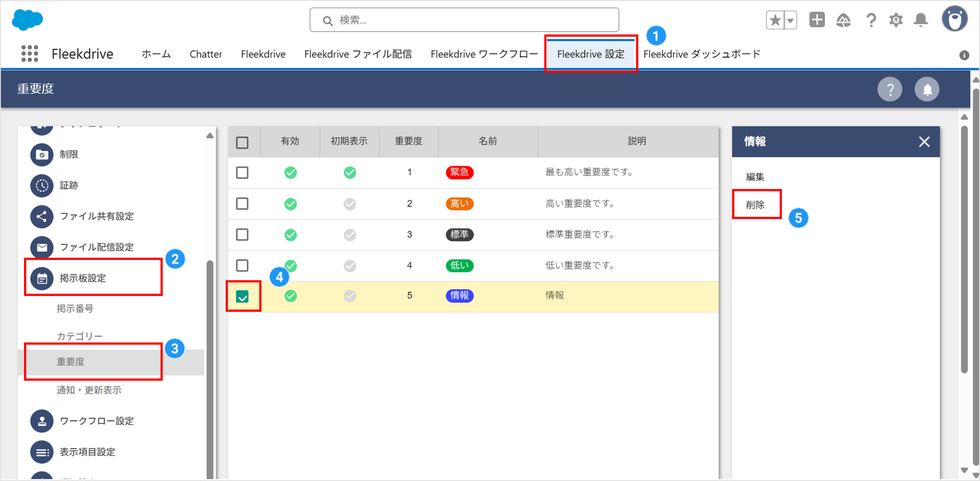Select the checkbox for the 標準 row
Screen dimensions: 980x481
pos(242,234)
